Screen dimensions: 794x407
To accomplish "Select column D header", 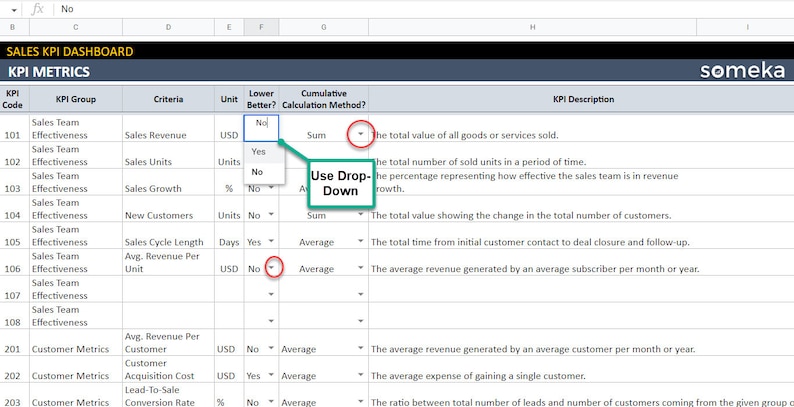I will click(168, 27).
